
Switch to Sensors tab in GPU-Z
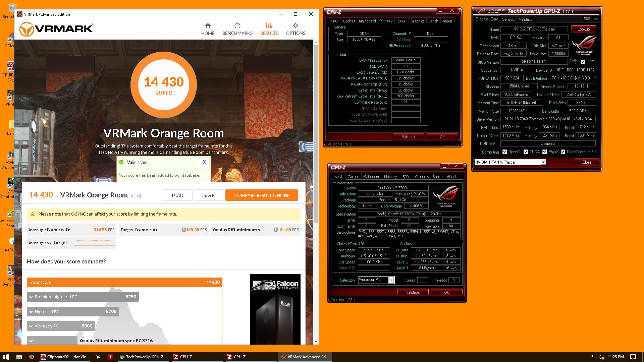point(508,19)
